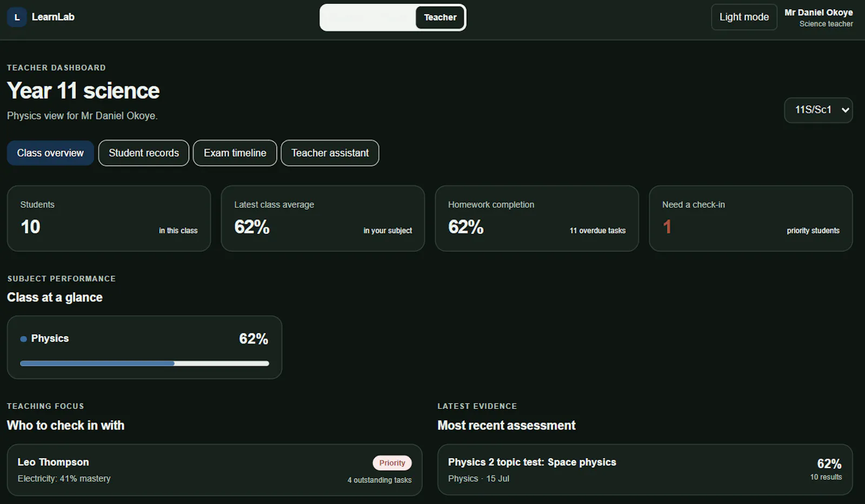Click the blue Physics subject dot
Image resolution: width=865 pixels, height=504 pixels.
(23, 339)
